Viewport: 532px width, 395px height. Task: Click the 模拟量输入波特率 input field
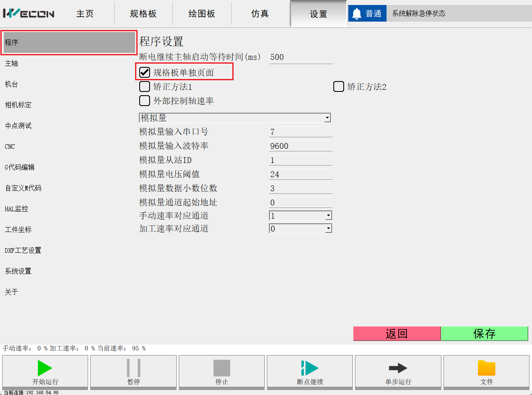pos(300,146)
